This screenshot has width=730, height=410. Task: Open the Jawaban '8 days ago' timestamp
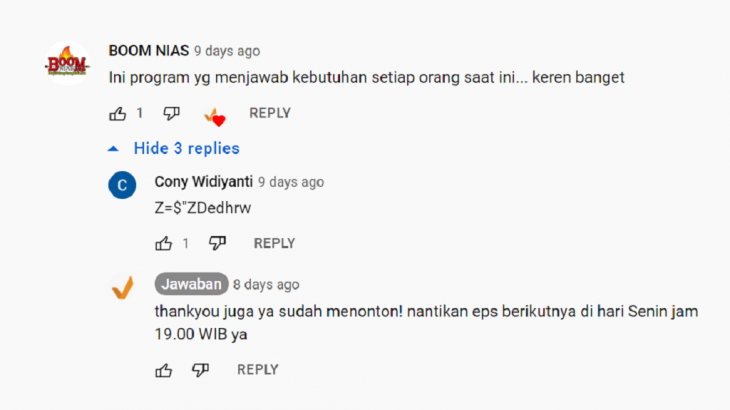pos(266,284)
